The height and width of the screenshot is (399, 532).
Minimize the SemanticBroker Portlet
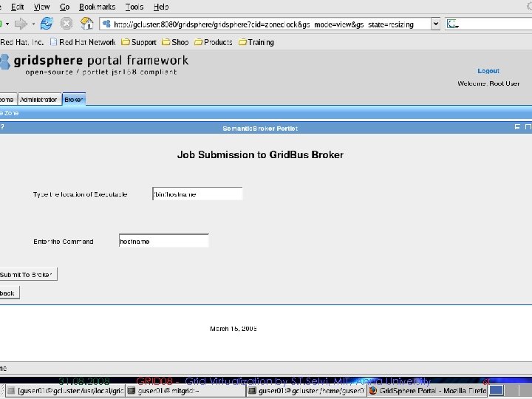click(x=517, y=127)
